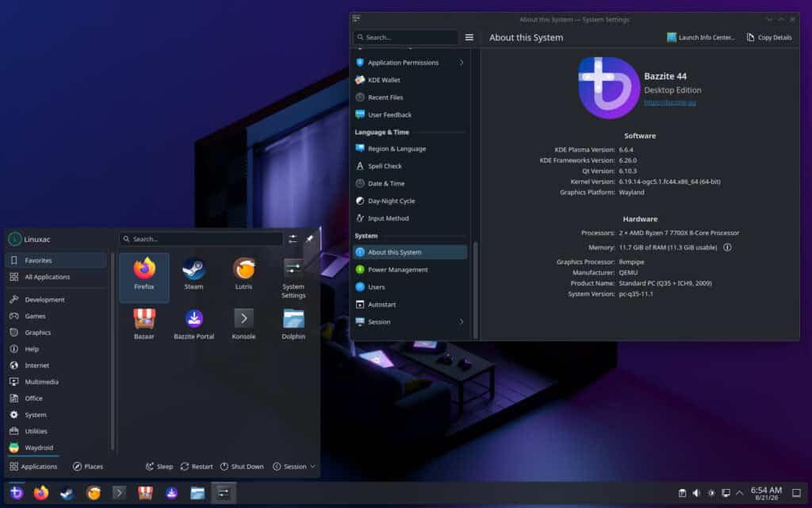
Task: Click the Restart button
Action: coord(197,467)
